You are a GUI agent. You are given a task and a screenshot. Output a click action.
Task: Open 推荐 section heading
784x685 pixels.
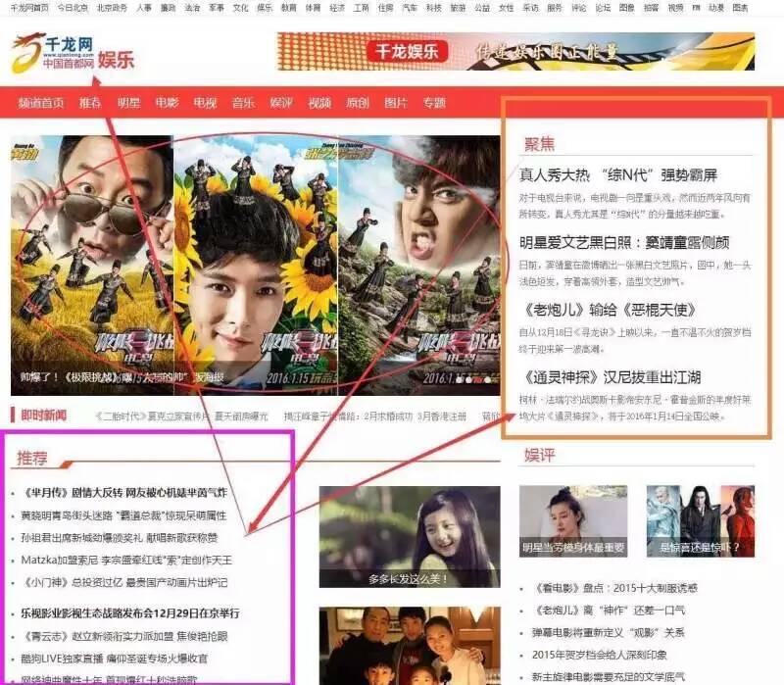pos(32,458)
